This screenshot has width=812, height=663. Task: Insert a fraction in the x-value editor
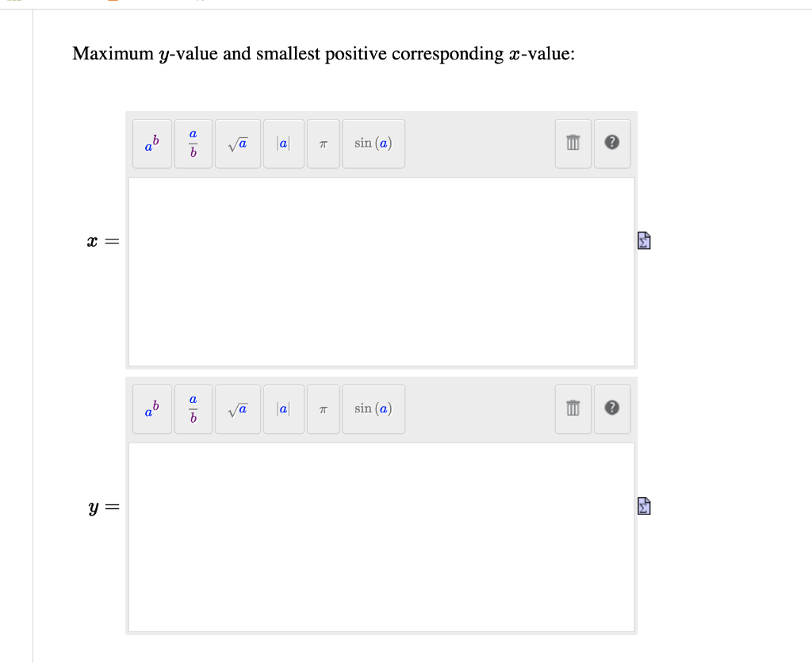pos(192,144)
